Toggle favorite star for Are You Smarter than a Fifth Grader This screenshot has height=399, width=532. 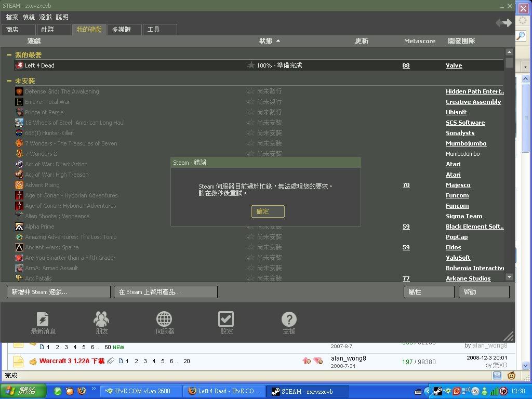click(x=251, y=258)
